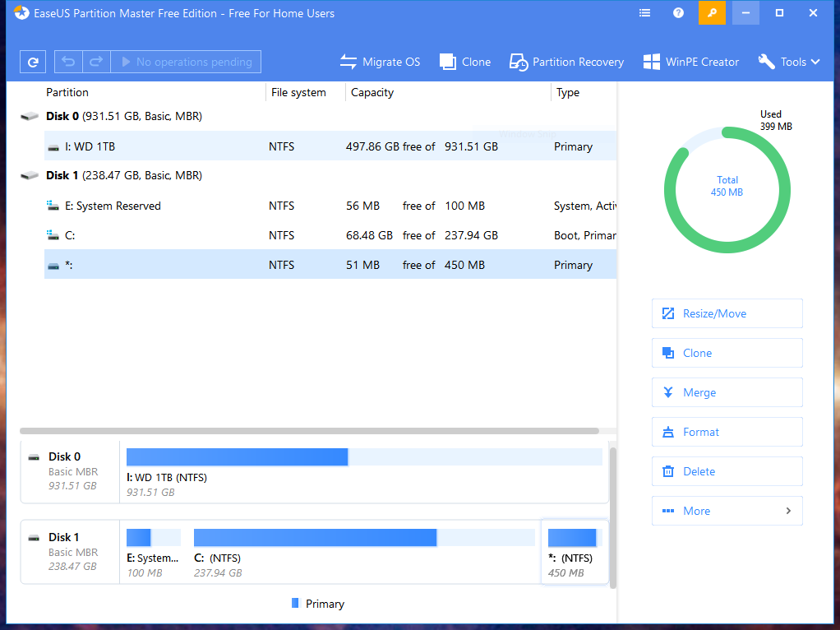Viewport: 840px width, 630px height.
Task: Select the C: partition row
Action: (x=330, y=235)
